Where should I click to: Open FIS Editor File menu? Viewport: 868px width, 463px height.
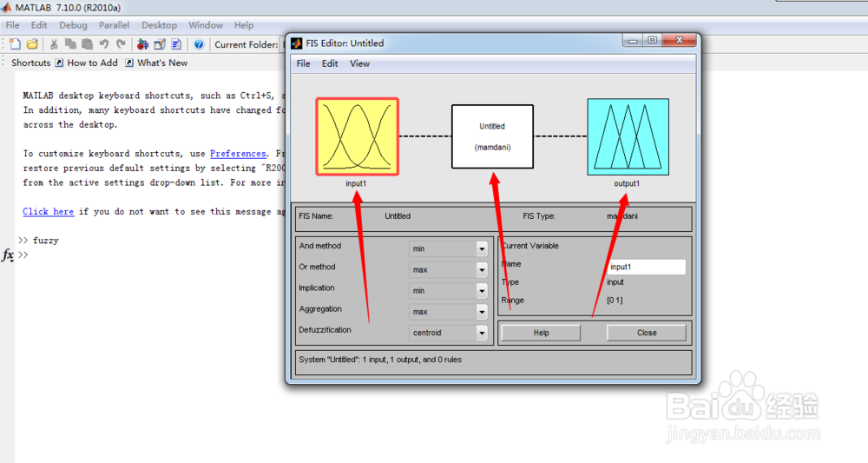[x=303, y=63]
